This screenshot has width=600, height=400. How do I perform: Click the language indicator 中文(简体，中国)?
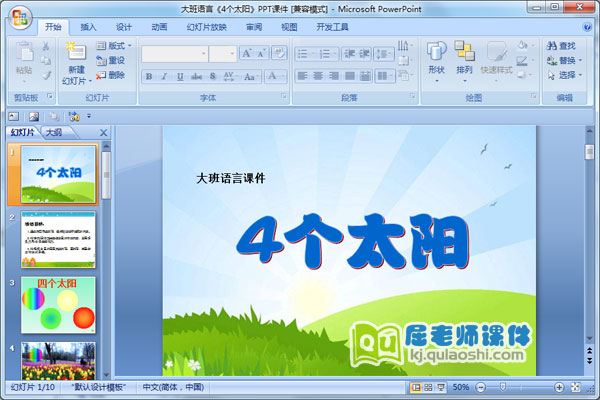point(171,387)
